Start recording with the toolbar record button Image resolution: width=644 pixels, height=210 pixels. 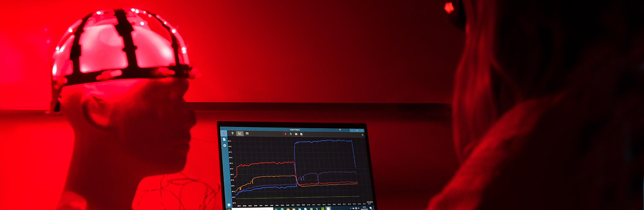(285, 134)
